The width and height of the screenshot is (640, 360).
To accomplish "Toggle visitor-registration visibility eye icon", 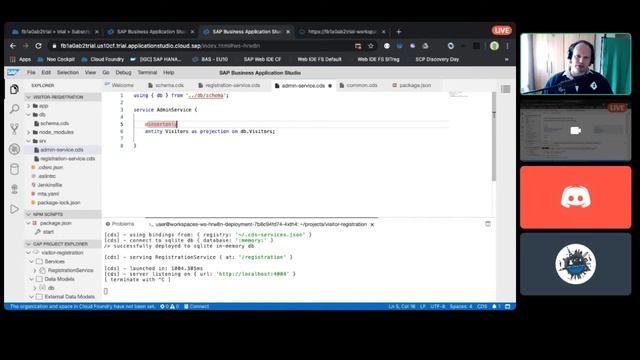I will click(x=36, y=253).
